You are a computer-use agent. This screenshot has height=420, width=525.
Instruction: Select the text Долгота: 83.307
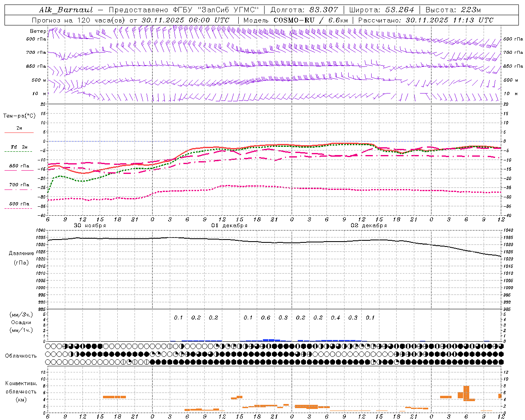coord(304,10)
